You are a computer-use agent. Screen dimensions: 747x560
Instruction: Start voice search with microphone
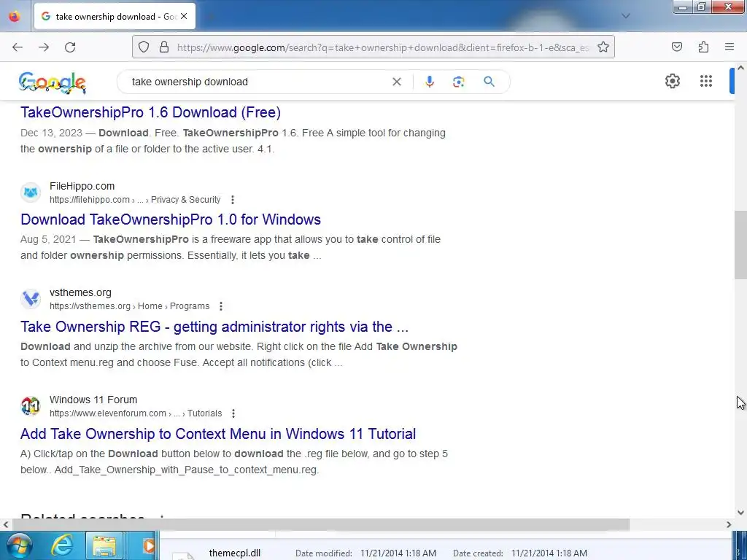tap(429, 82)
